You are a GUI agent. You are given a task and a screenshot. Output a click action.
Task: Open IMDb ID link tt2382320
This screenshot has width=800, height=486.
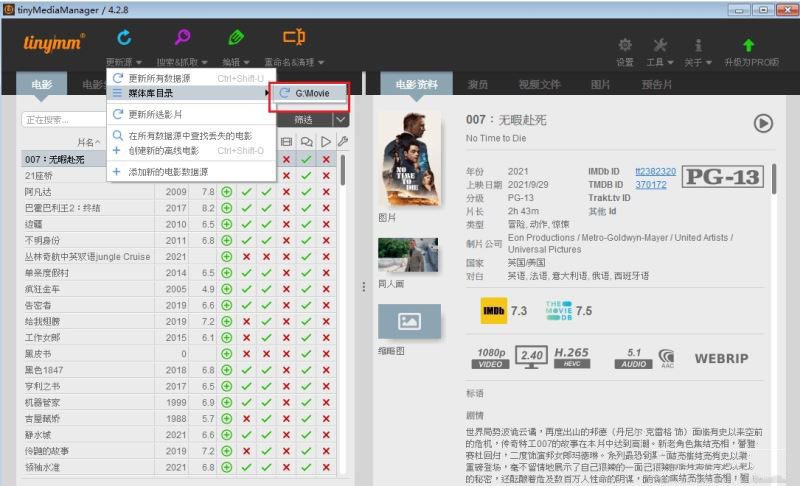(x=655, y=171)
